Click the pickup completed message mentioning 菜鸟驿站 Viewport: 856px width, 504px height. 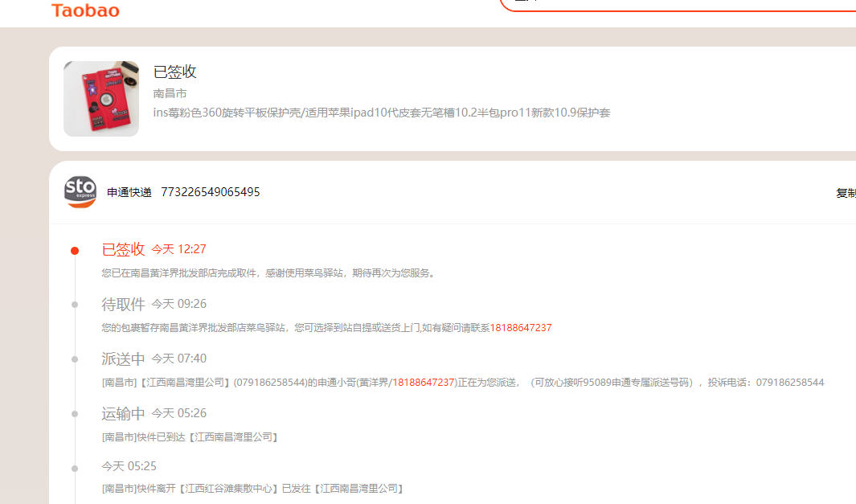tap(270, 273)
